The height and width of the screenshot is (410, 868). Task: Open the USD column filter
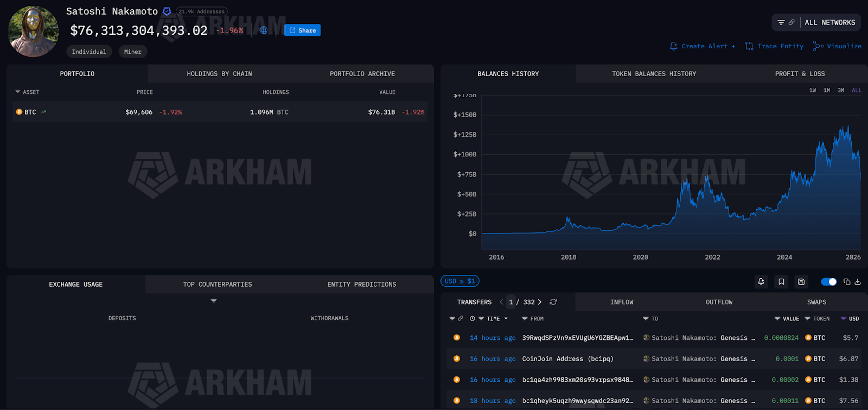[844, 319]
